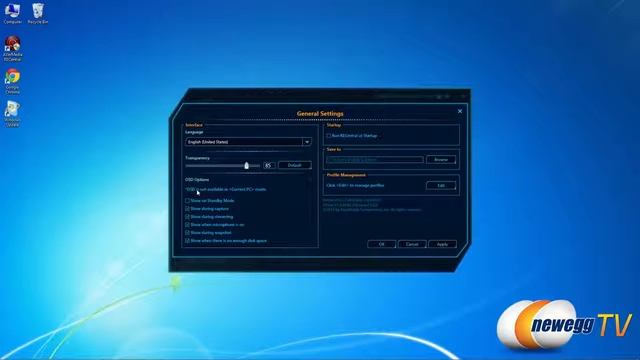
Task: Toggle Show during capture checkbox
Action: tap(187, 209)
